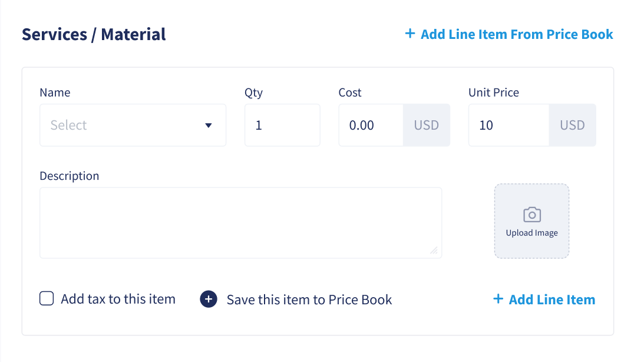Screen dimensions: 644x362
Task: Click plus icon beside Add Line Item
Action: click(x=498, y=299)
